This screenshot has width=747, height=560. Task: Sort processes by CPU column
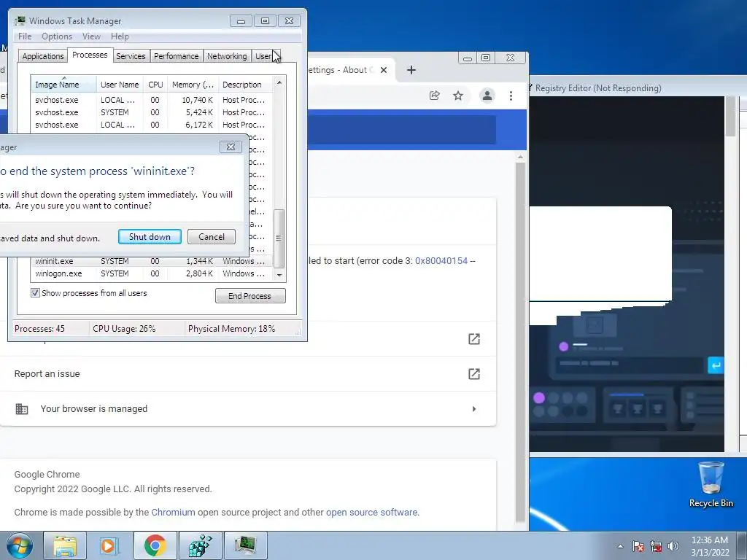coord(155,85)
